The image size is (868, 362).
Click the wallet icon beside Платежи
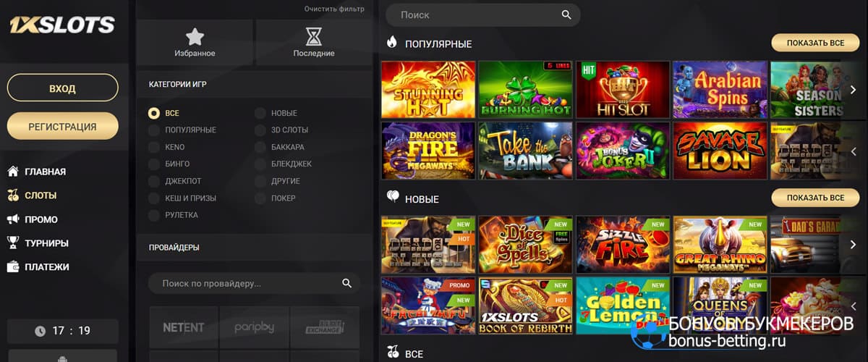[x=13, y=267]
